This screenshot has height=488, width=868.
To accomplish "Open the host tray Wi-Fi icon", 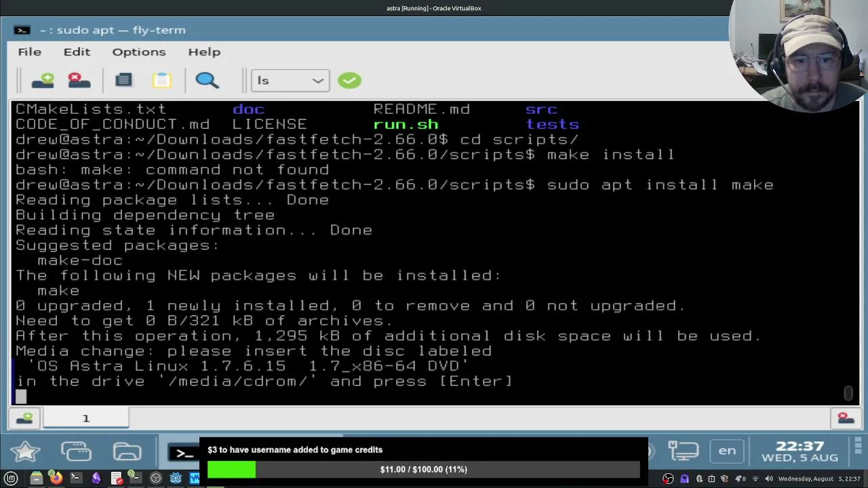I will tap(755, 479).
